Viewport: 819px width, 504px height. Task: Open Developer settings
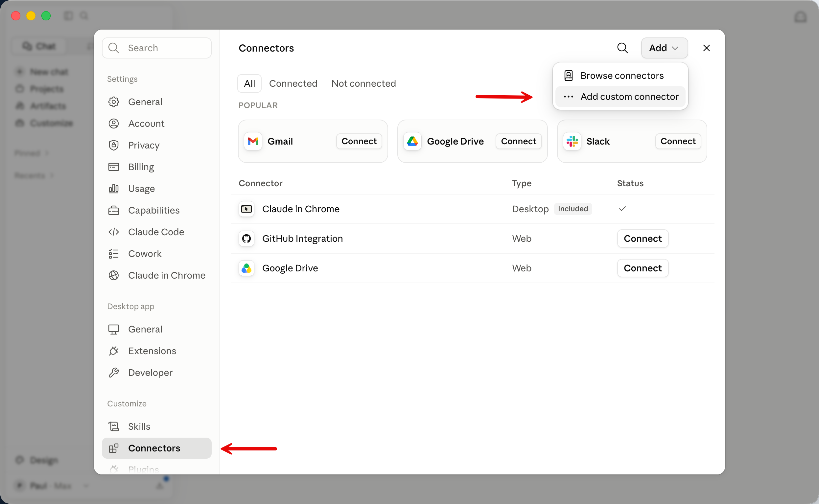157,373
